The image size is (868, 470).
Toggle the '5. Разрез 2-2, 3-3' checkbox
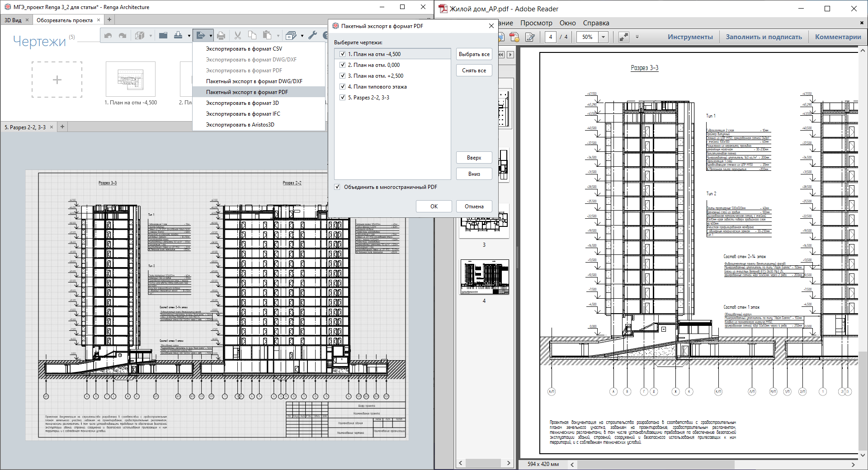pos(343,98)
